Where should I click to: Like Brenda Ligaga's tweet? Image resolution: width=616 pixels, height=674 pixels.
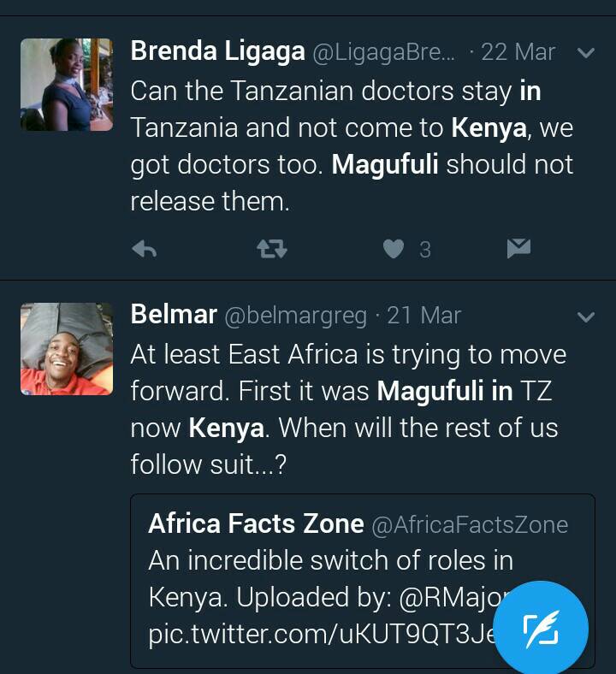pos(393,249)
